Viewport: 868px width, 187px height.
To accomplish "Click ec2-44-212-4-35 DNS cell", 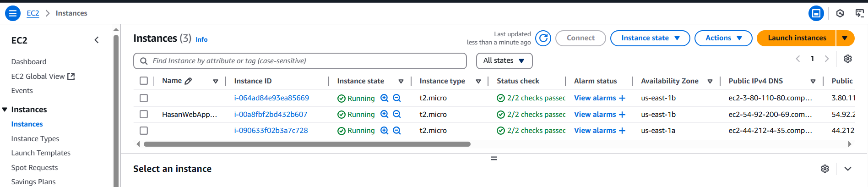I will (x=770, y=131).
